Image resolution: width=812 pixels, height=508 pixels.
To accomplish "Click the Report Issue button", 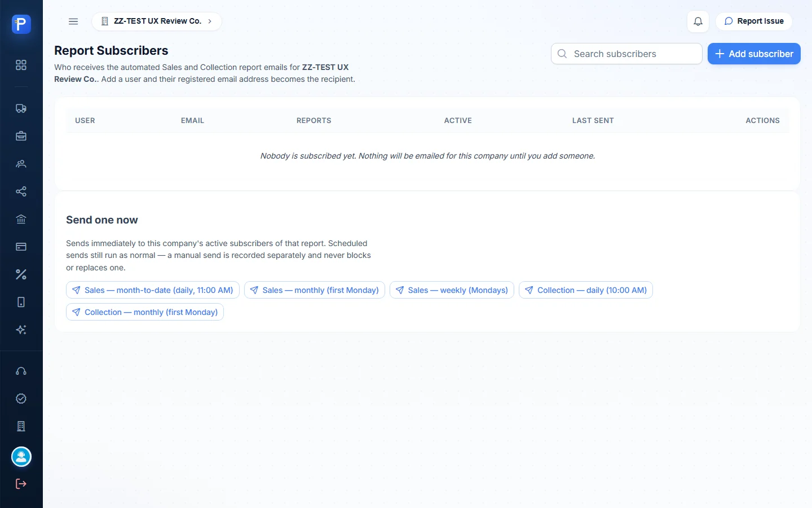I will point(754,21).
